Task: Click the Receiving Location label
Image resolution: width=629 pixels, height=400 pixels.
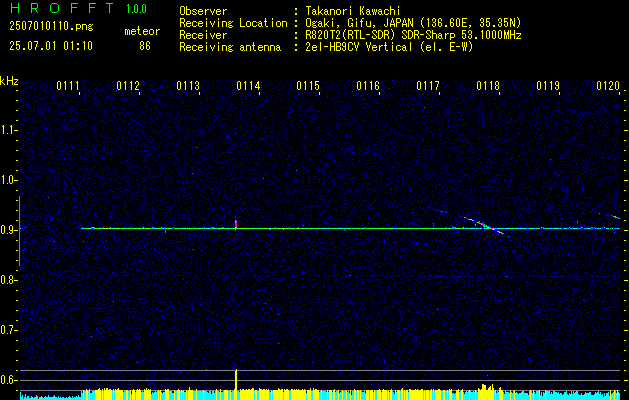Action: (x=233, y=23)
